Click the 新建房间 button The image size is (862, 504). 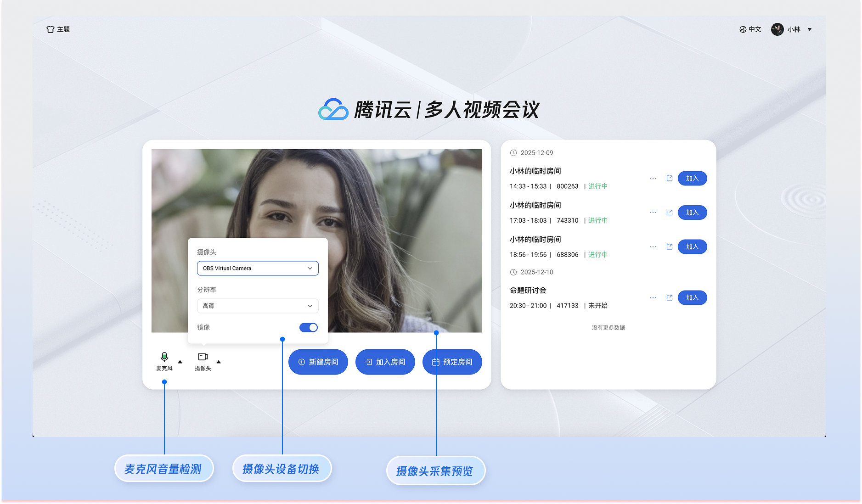click(x=318, y=362)
